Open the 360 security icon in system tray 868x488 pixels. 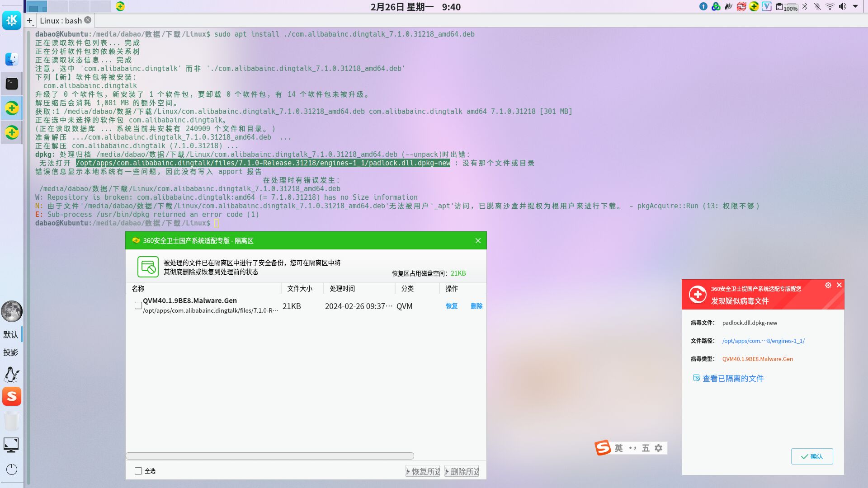[x=754, y=6]
